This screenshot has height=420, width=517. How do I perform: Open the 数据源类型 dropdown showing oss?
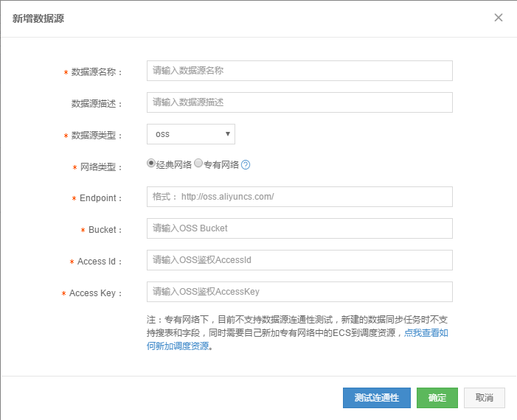tap(191, 134)
